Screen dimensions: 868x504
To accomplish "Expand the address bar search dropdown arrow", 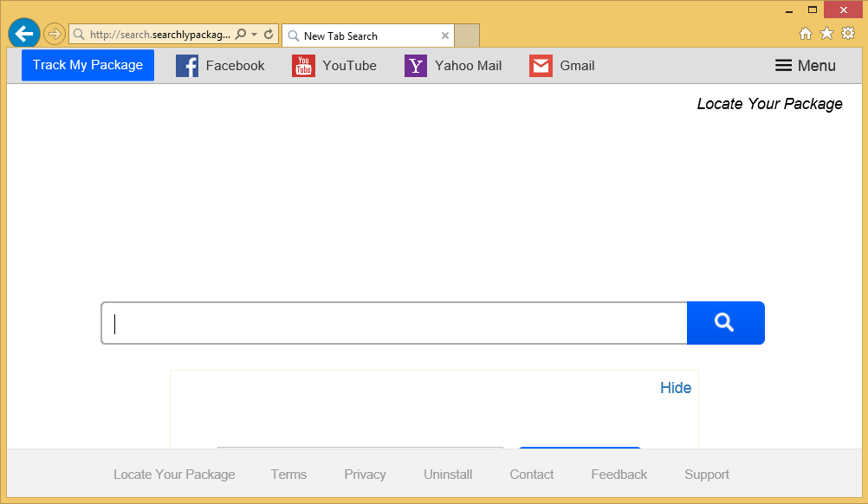I will 254,35.
